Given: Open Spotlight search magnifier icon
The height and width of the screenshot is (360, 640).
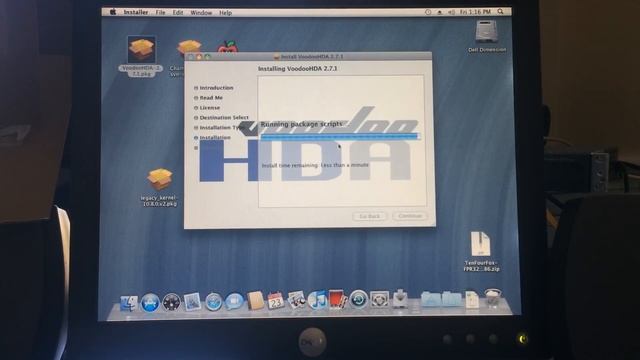Looking at the screenshot, I should tap(500, 12).
